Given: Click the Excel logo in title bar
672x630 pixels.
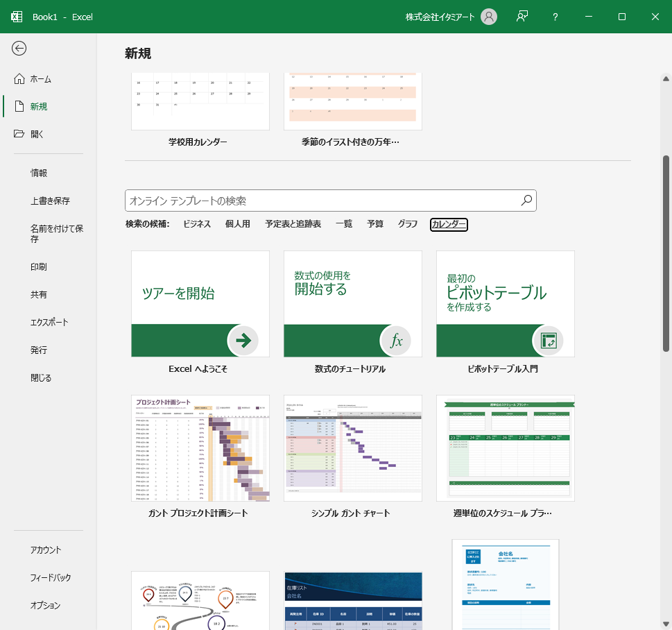Looking at the screenshot, I should pyautogui.click(x=16, y=17).
